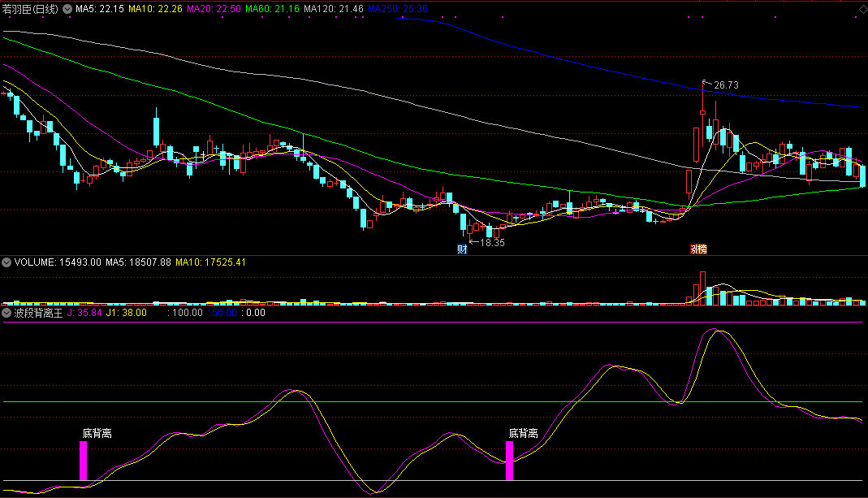
Task: Click the MA5: 22.15 label
Action: (100, 9)
